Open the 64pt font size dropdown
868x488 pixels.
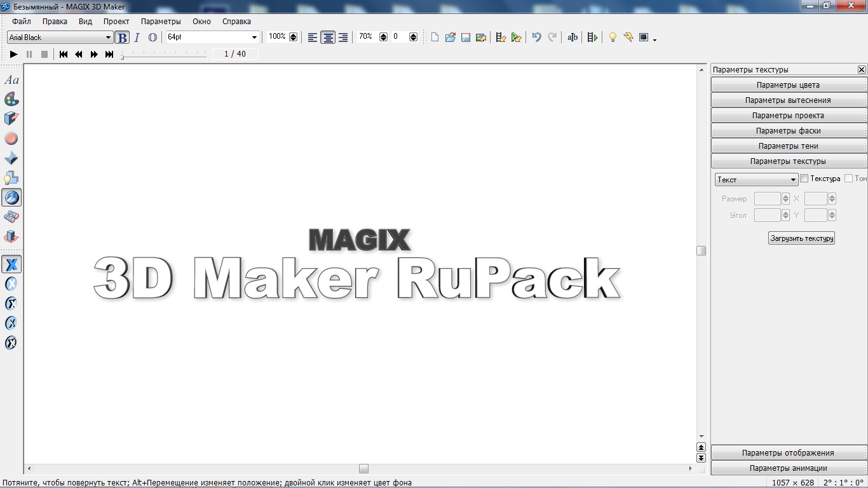click(254, 37)
